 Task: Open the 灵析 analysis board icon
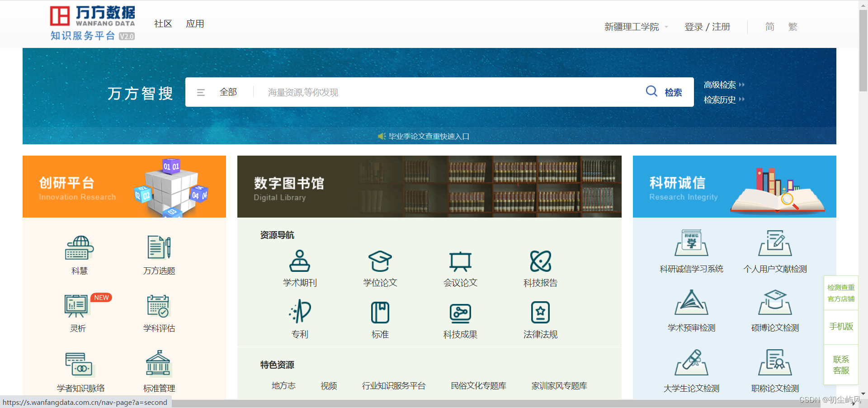(x=77, y=306)
